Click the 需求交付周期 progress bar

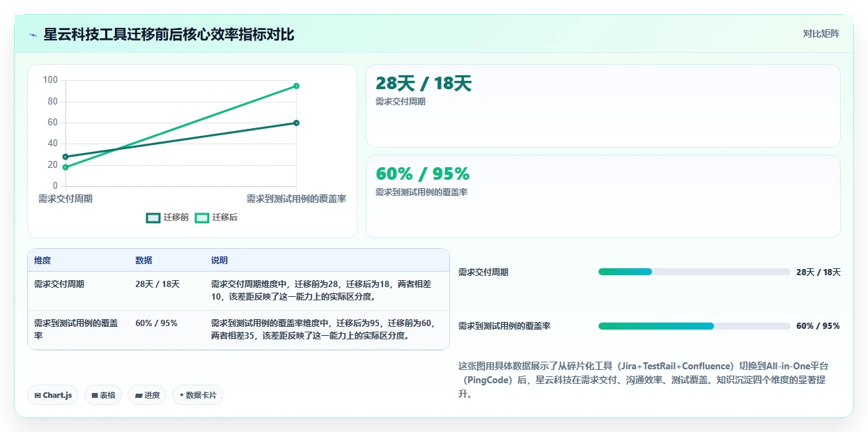click(x=694, y=272)
